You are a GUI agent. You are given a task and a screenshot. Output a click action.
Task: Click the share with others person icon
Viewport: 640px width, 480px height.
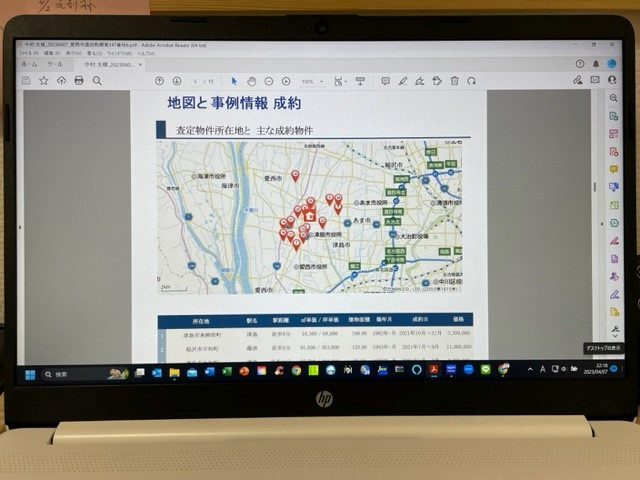612,80
